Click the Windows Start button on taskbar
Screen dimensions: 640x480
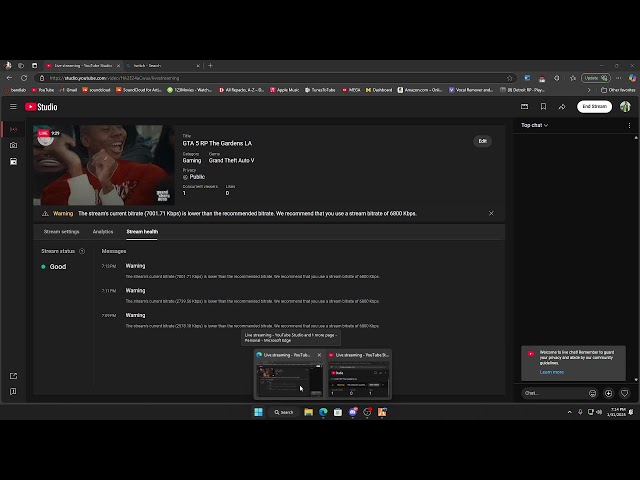tap(258, 412)
